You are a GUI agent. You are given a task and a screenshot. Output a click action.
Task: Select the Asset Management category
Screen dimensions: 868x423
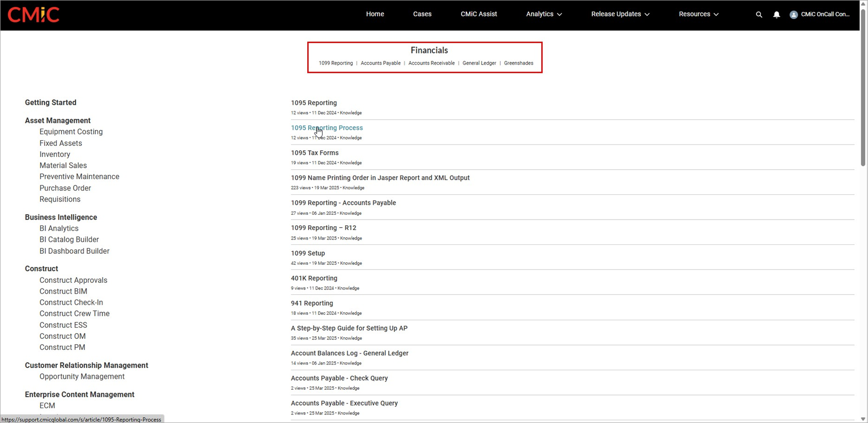click(x=58, y=121)
